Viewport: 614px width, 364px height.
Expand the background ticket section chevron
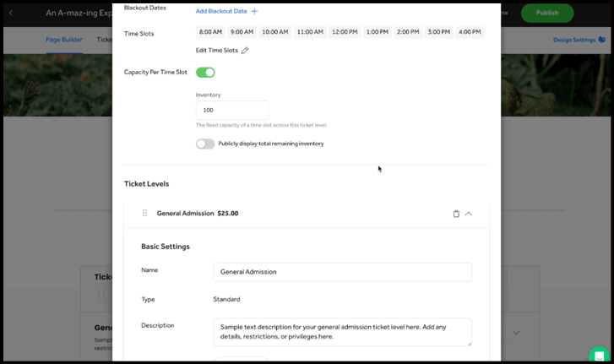click(516, 332)
